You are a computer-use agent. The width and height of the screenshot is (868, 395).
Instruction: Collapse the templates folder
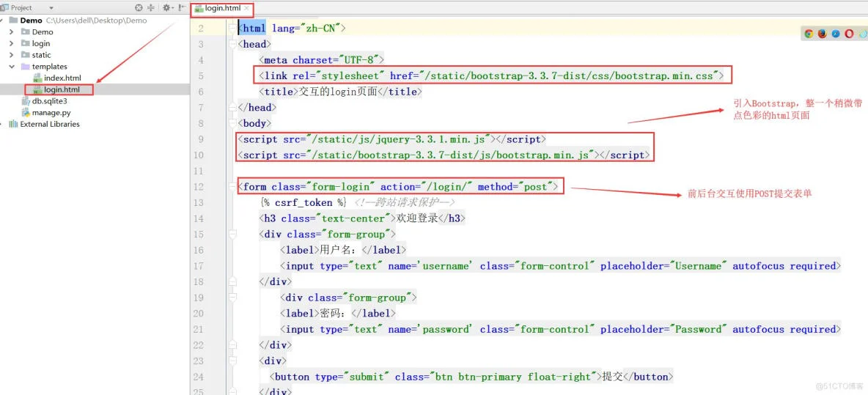coord(12,67)
